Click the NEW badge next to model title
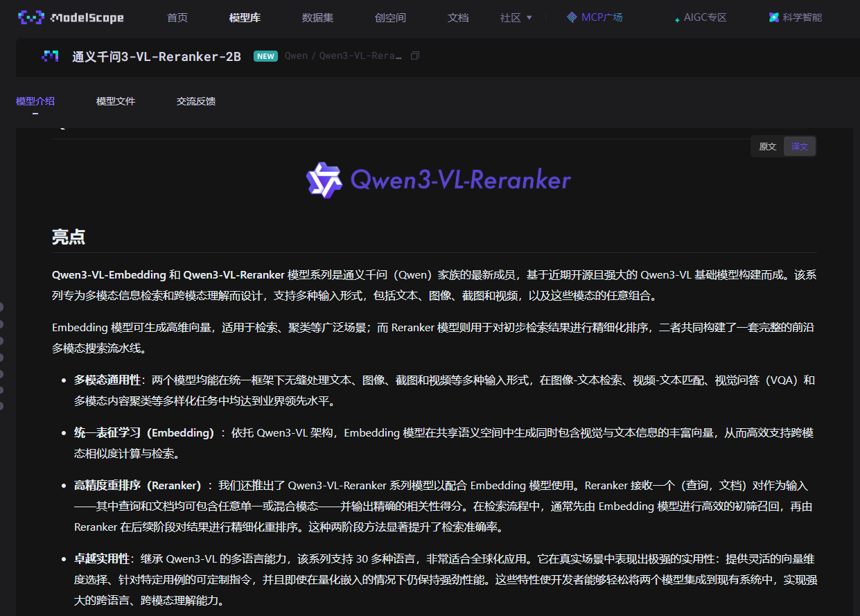The height and width of the screenshot is (616, 860). pos(265,56)
